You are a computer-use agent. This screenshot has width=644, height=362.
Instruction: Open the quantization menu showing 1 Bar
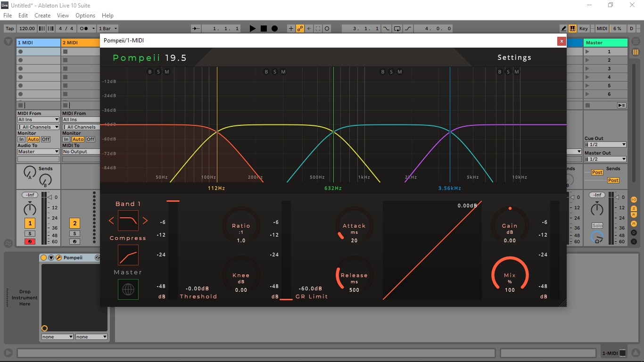tap(108, 28)
